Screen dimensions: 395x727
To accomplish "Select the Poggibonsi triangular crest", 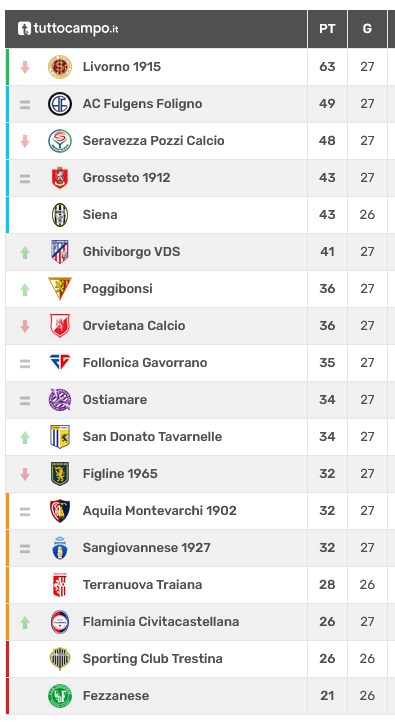I will [60, 288].
